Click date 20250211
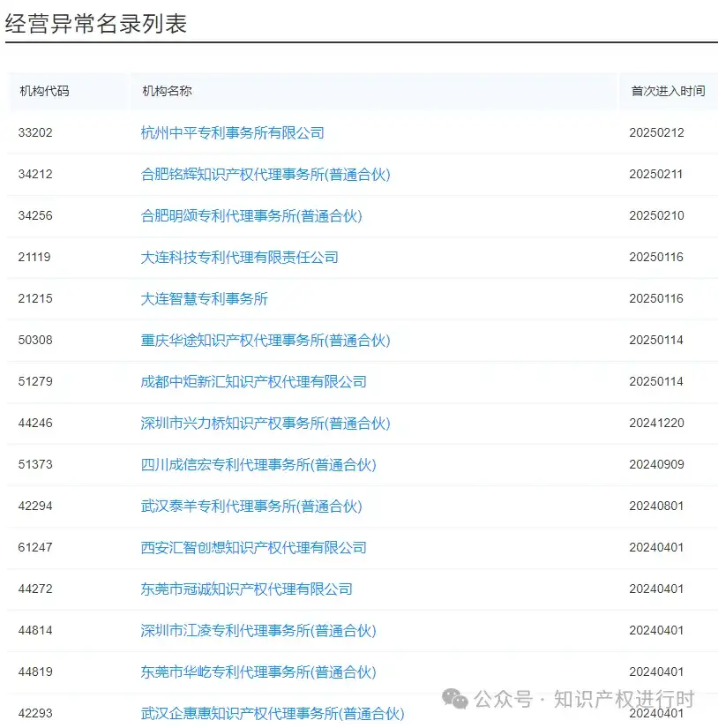 tap(655, 174)
